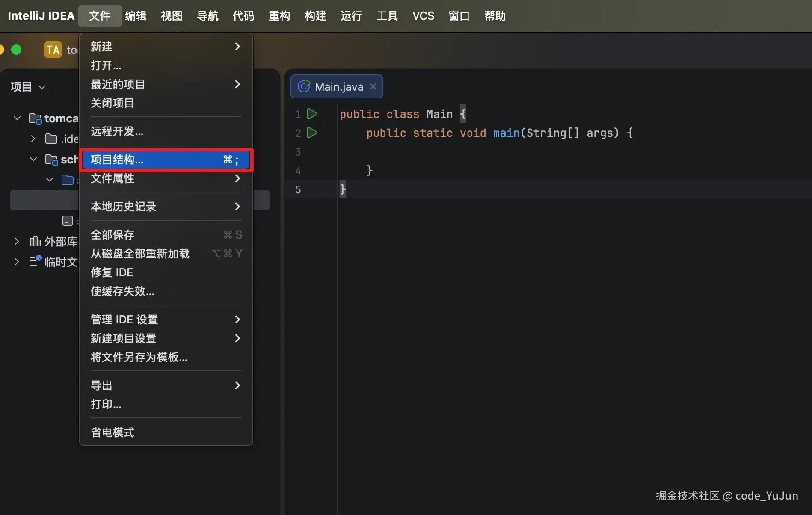Open the 编辑 menu

pyautogui.click(x=136, y=16)
